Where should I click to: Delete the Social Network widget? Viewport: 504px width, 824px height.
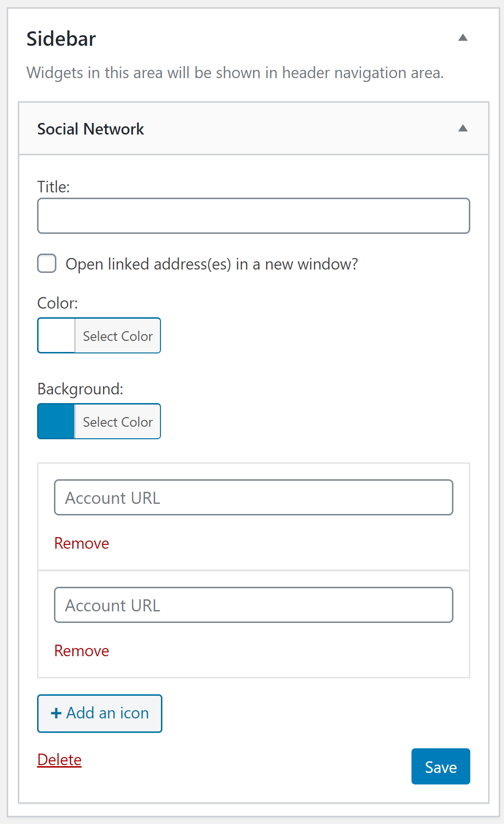pyautogui.click(x=59, y=760)
